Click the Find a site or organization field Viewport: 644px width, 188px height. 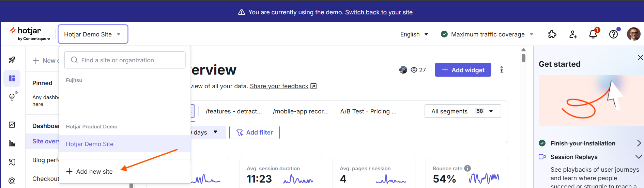(125, 60)
